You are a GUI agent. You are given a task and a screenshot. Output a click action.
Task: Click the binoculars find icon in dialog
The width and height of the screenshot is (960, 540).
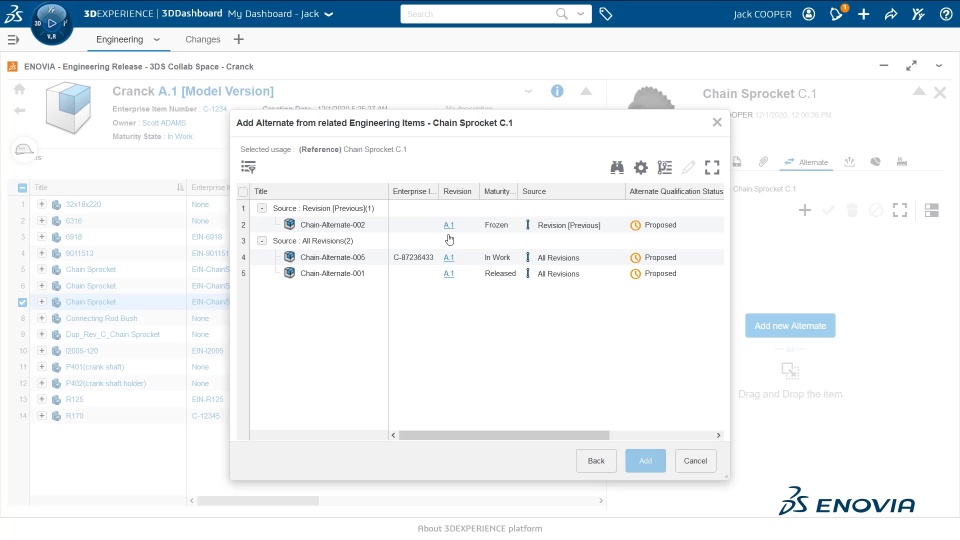(x=617, y=167)
